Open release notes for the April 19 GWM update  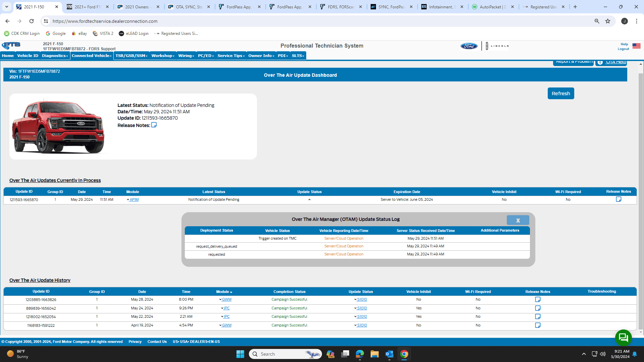(x=538, y=325)
